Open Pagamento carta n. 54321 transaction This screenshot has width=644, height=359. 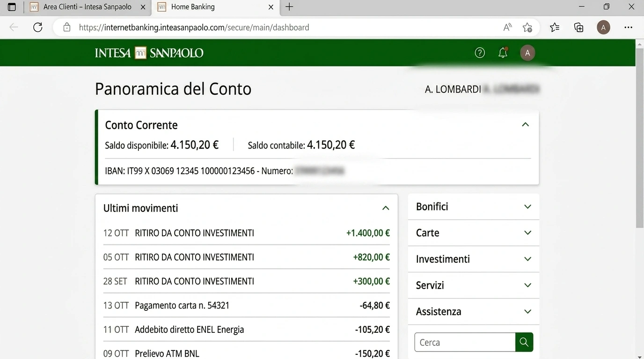(x=247, y=306)
